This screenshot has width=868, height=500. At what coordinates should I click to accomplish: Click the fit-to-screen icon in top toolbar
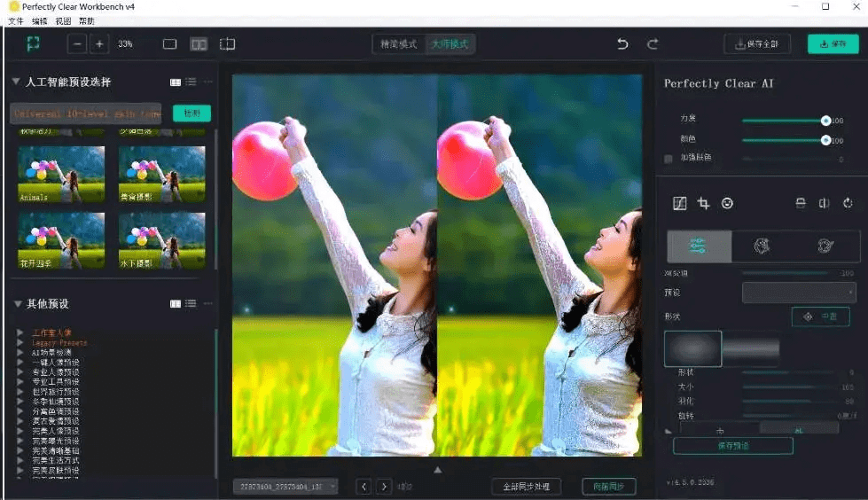click(x=33, y=43)
